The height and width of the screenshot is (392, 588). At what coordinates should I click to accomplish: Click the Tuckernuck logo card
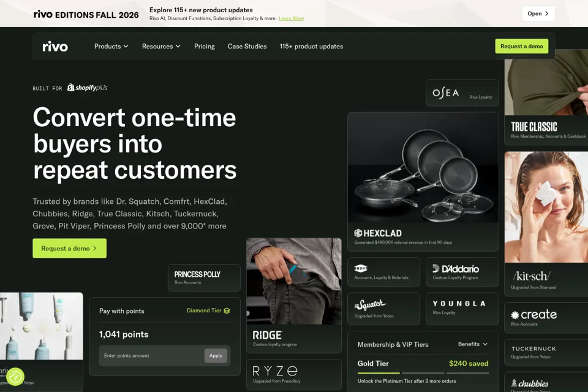[546, 352]
